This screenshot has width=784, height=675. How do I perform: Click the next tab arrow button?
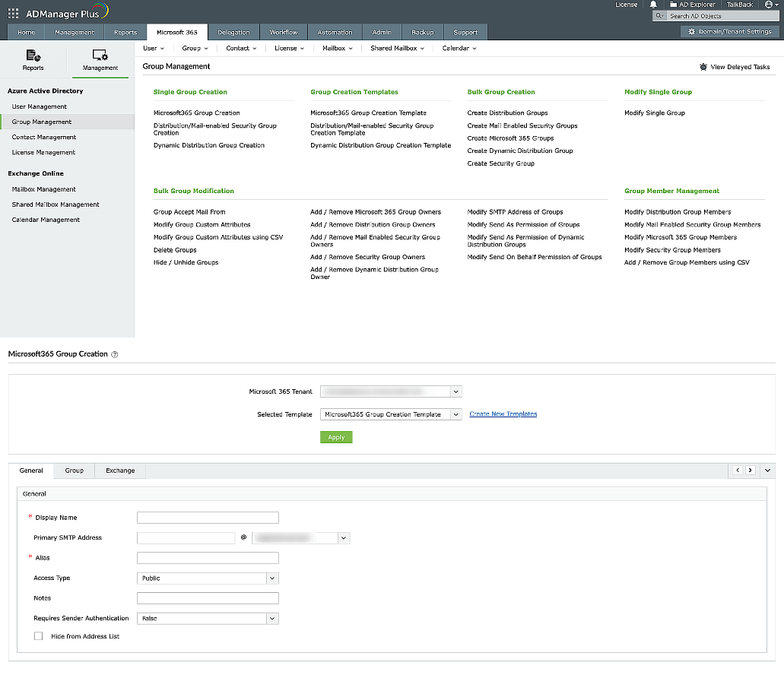click(750, 471)
